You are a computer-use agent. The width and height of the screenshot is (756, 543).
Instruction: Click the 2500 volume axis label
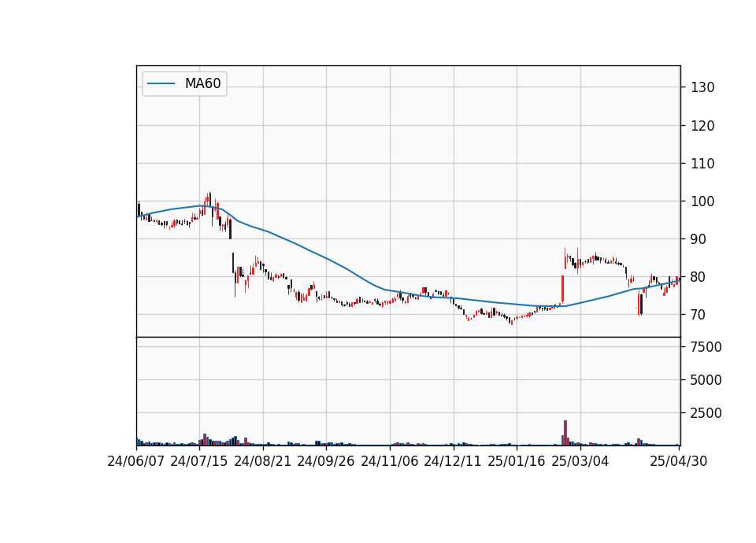tap(706, 413)
